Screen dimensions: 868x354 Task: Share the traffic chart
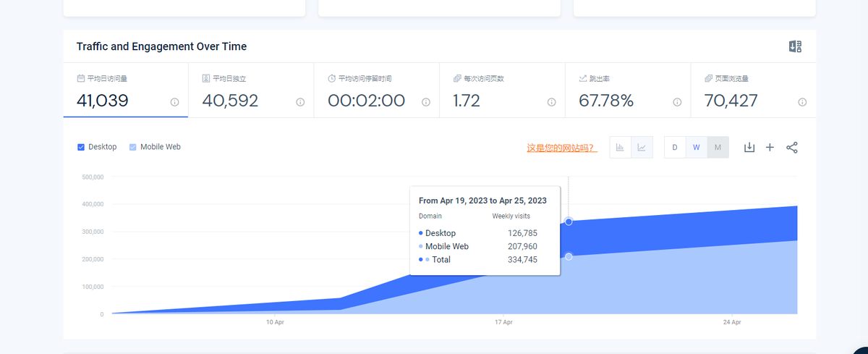792,147
